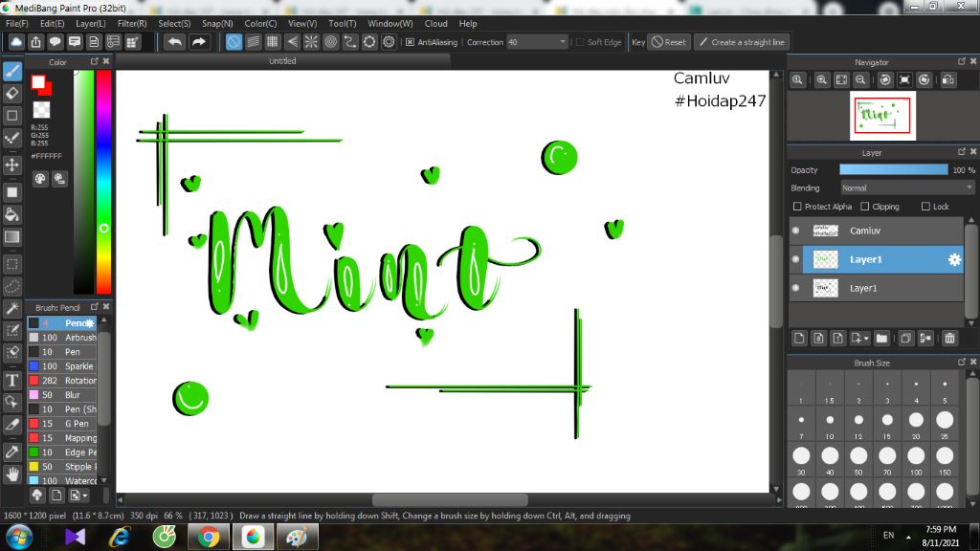Toggle the AntiAliasing checkbox

coord(410,42)
